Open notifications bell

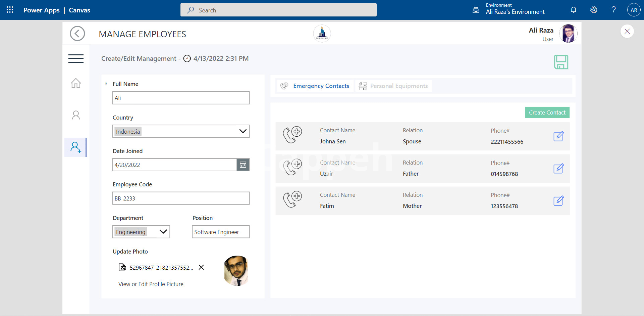pos(574,10)
